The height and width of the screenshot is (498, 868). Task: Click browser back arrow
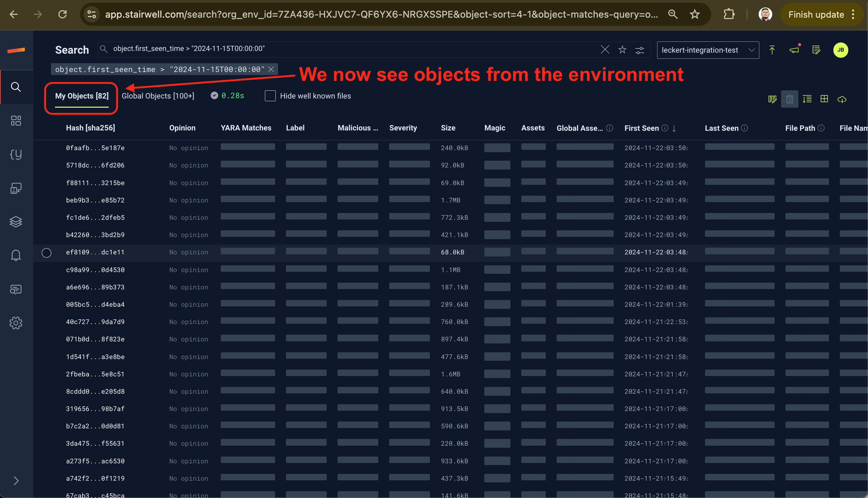tap(14, 14)
